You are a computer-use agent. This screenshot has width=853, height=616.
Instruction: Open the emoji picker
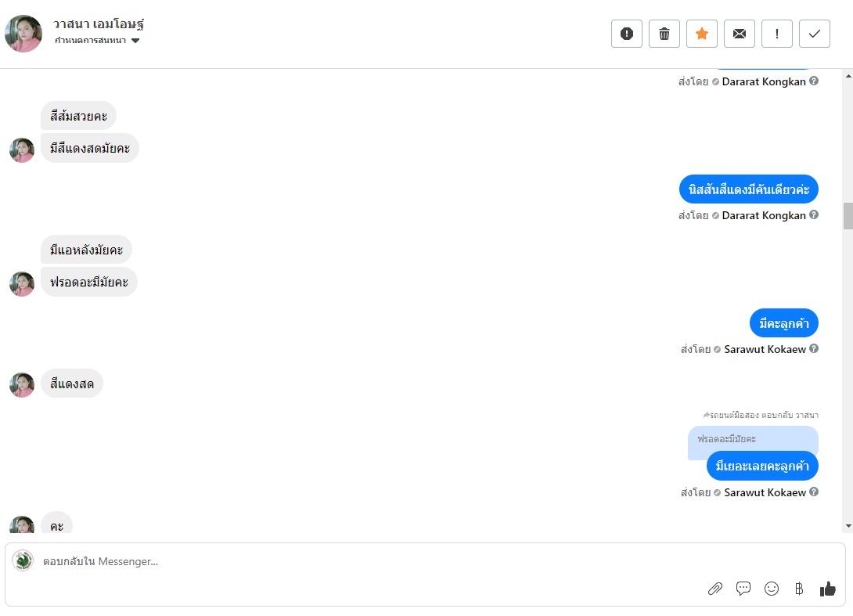772,589
